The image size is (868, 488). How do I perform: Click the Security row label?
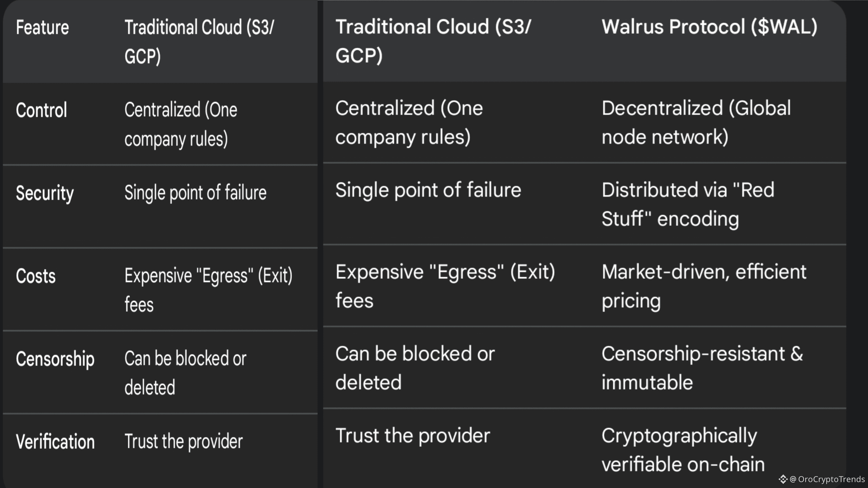click(45, 193)
